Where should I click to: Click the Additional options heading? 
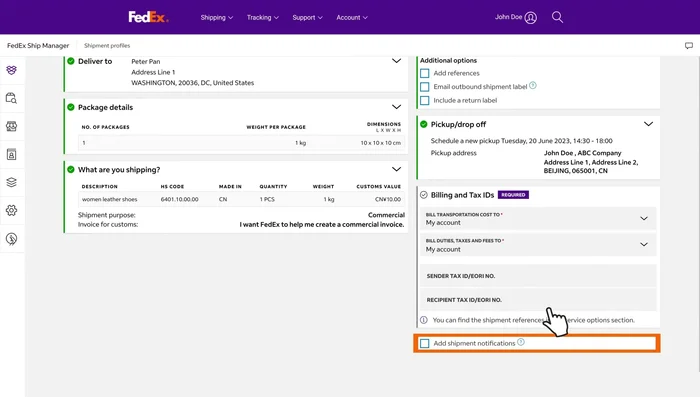pyautogui.click(x=448, y=60)
